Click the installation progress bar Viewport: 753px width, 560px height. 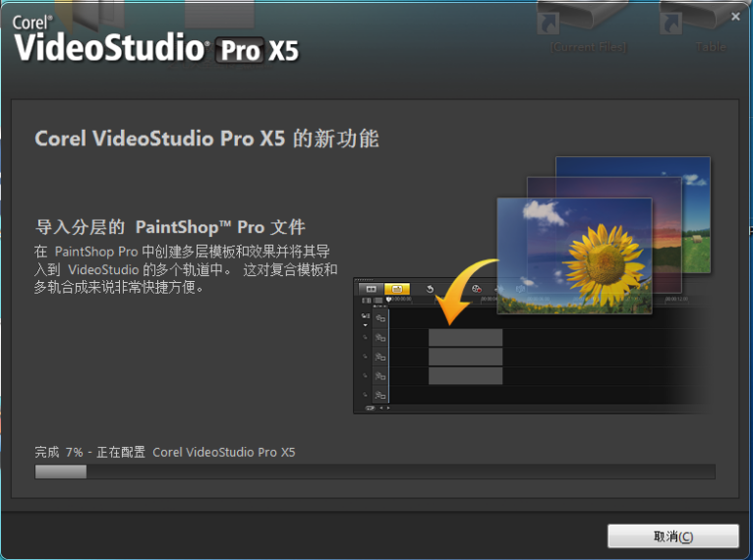[x=376, y=472]
